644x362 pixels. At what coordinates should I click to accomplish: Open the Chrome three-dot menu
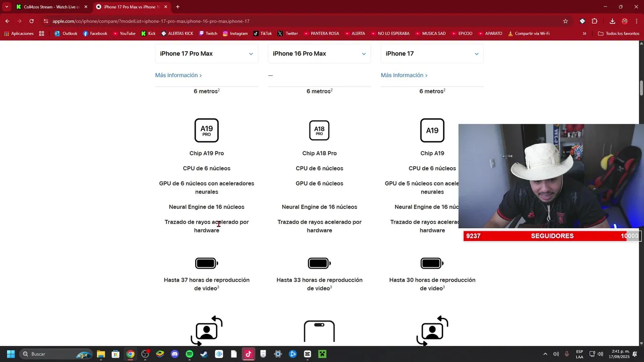[637, 21]
